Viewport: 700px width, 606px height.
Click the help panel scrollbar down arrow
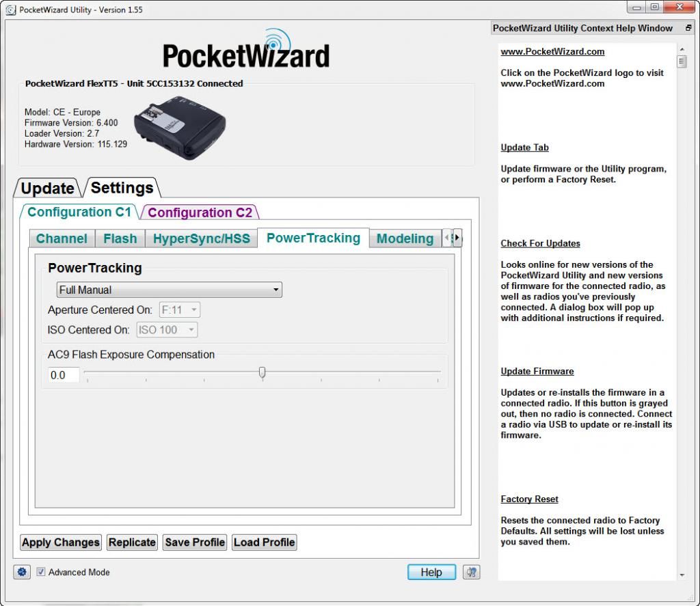click(x=682, y=575)
